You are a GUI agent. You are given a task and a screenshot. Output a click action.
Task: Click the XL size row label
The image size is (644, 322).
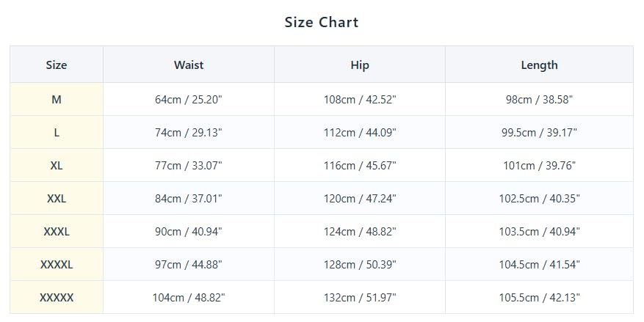[57, 165]
